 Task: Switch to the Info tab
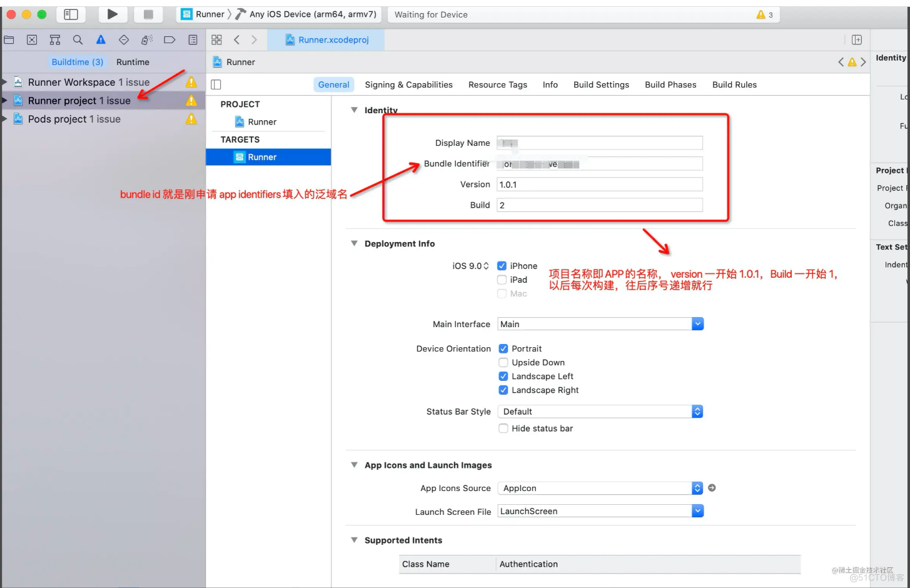coord(550,84)
